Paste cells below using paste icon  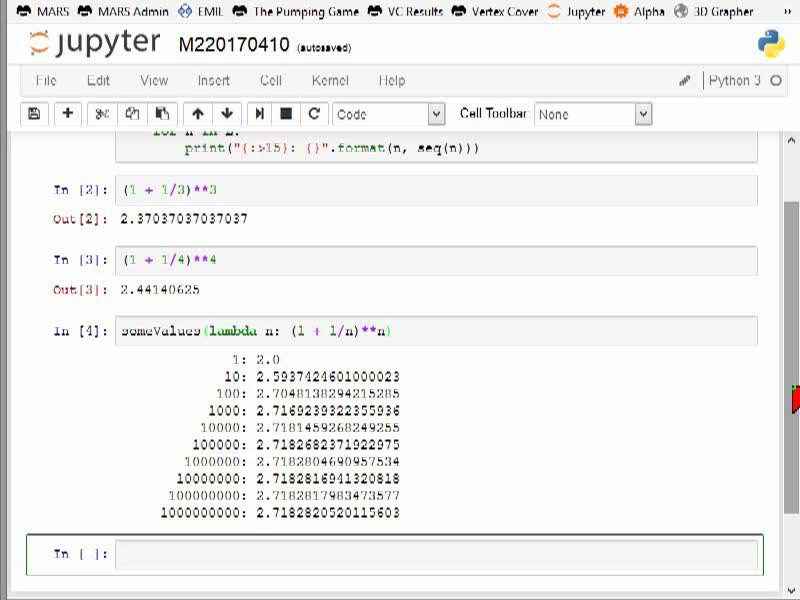162,114
